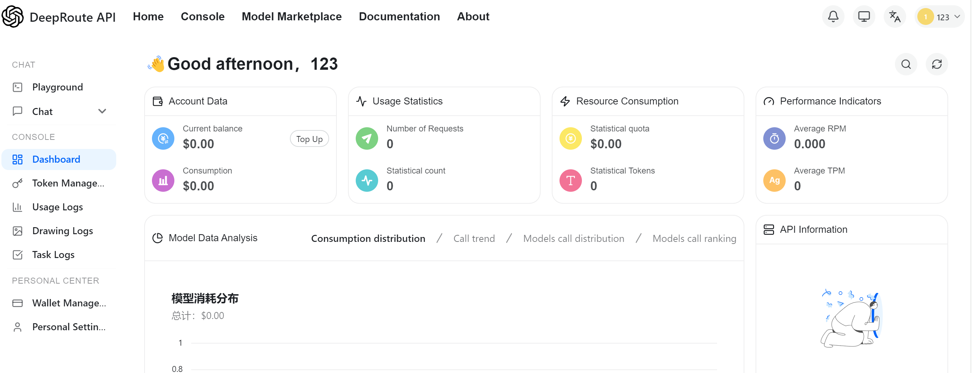This screenshot has width=980, height=373.
Task: Click the Playground terminal icon
Action: tap(18, 87)
